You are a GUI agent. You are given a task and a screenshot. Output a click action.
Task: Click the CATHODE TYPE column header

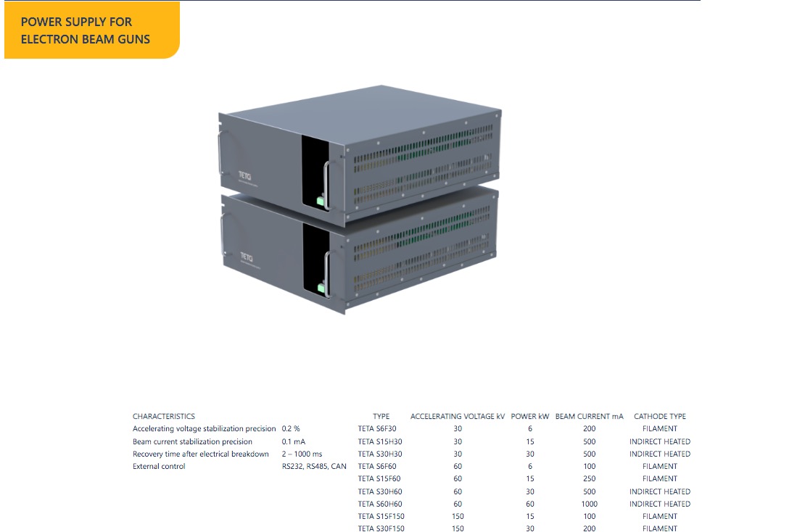pyautogui.click(x=659, y=416)
